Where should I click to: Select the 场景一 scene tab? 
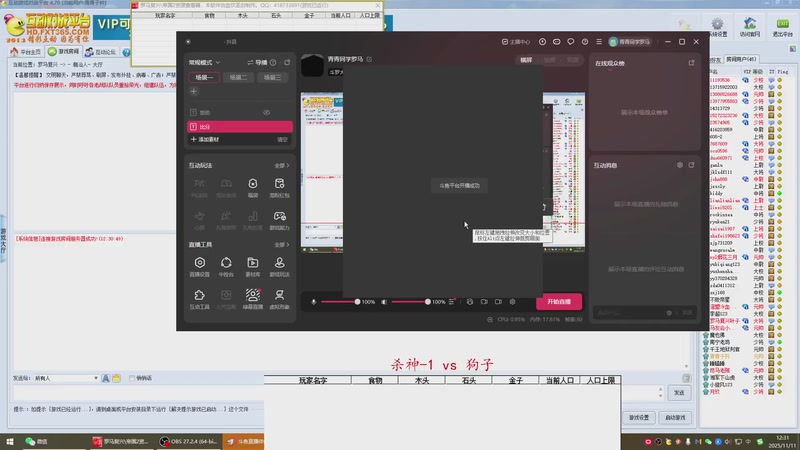pos(205,78)
